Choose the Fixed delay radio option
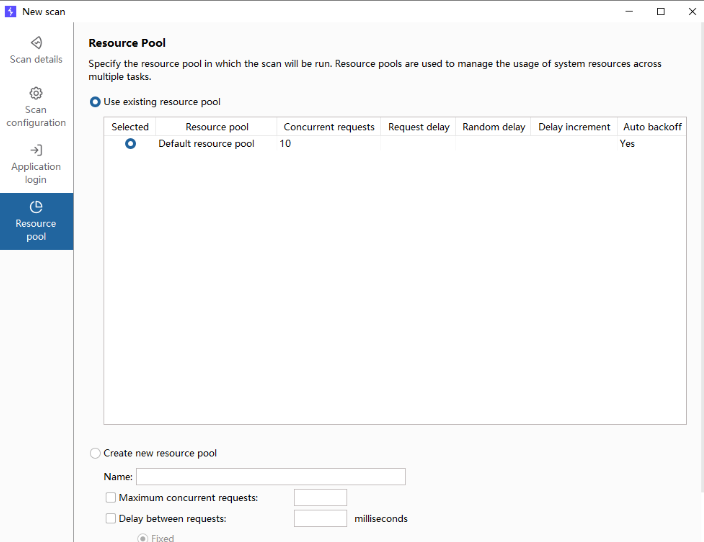This screenshot has width=704, height=542. click(x=142, y=538)
